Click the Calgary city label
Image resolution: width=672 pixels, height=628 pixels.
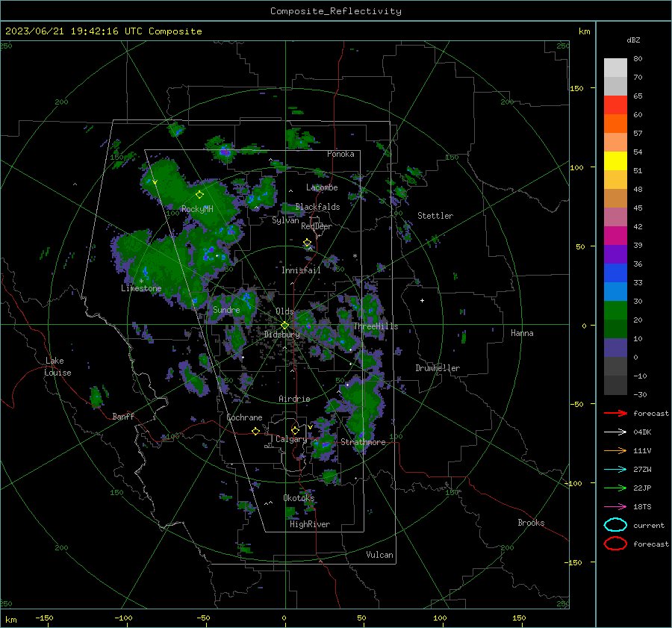pos(291,439)
